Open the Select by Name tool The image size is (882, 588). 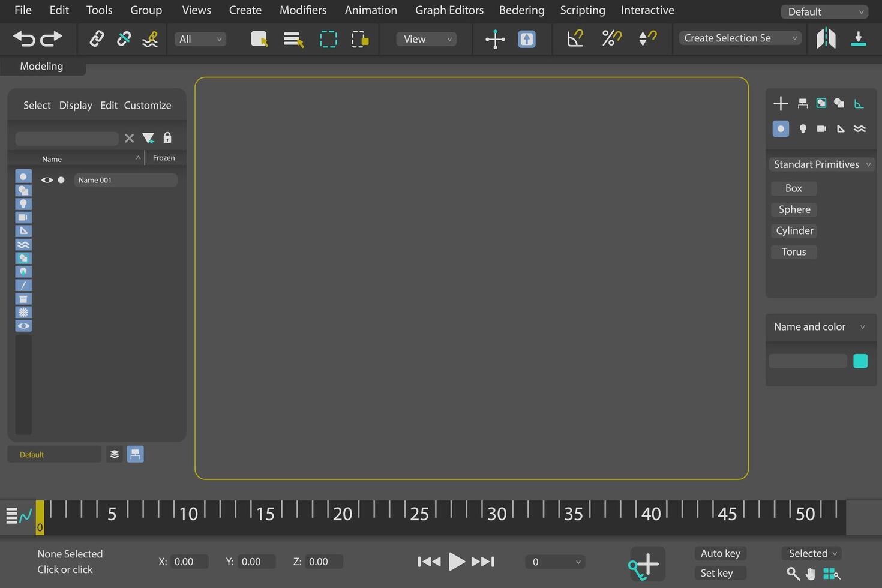(x=293, y=38)
